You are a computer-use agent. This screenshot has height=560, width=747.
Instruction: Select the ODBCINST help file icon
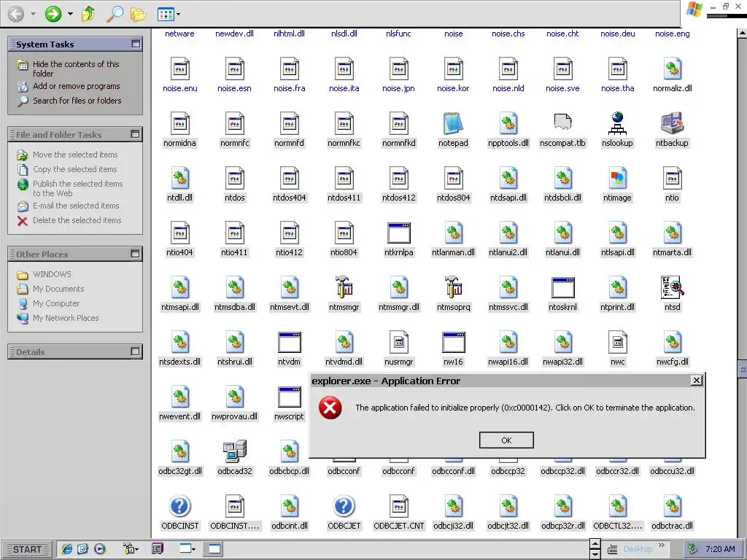coord(179,506)
